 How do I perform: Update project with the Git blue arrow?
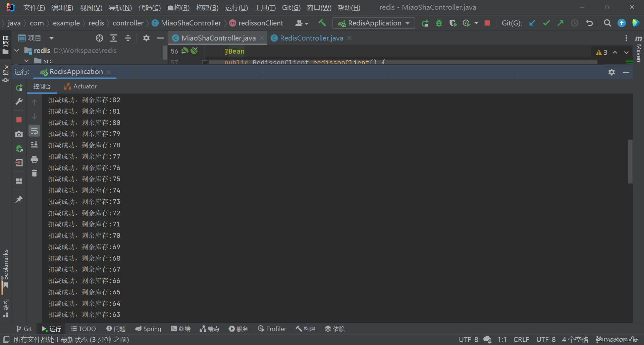tap(532, 23)
